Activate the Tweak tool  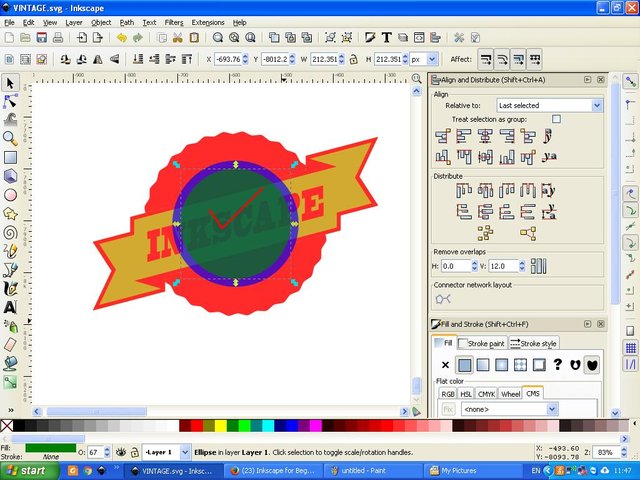10,120
